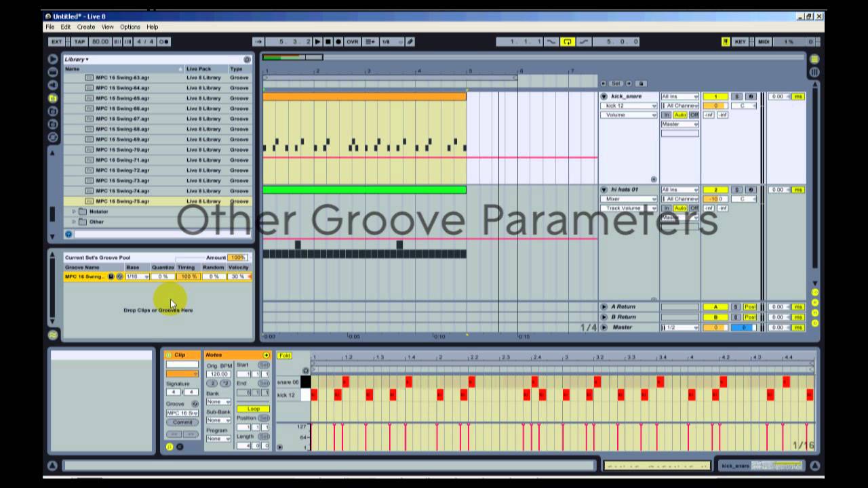Screen dimensions: 868x488
Task: Click the tempo field 80.00
Action: [100, 42]
